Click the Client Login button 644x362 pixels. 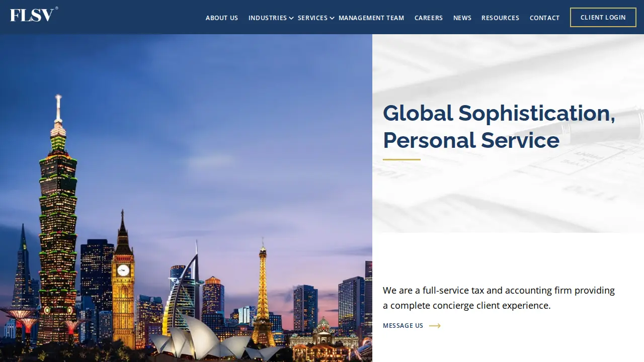click(603, 17)
